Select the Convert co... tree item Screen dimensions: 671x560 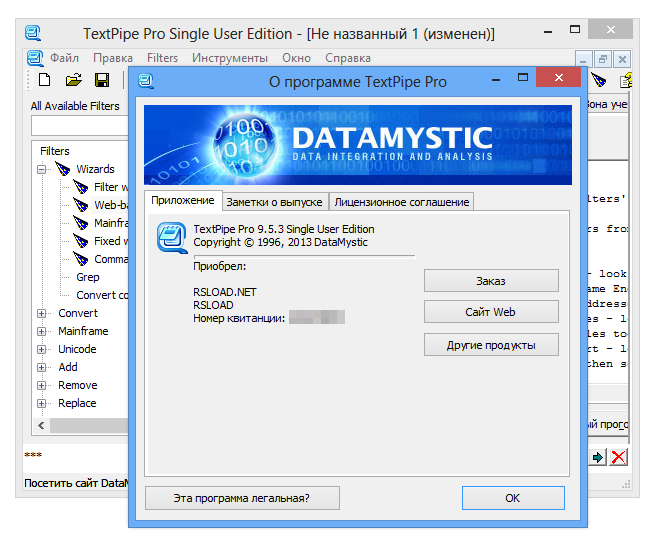tap(102, 295)
